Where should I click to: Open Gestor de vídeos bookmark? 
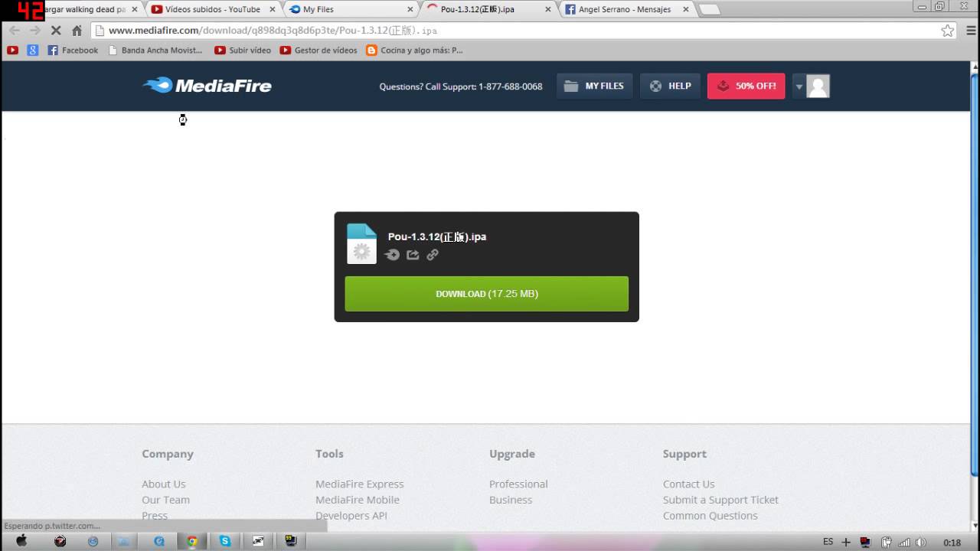pos(318,51)
